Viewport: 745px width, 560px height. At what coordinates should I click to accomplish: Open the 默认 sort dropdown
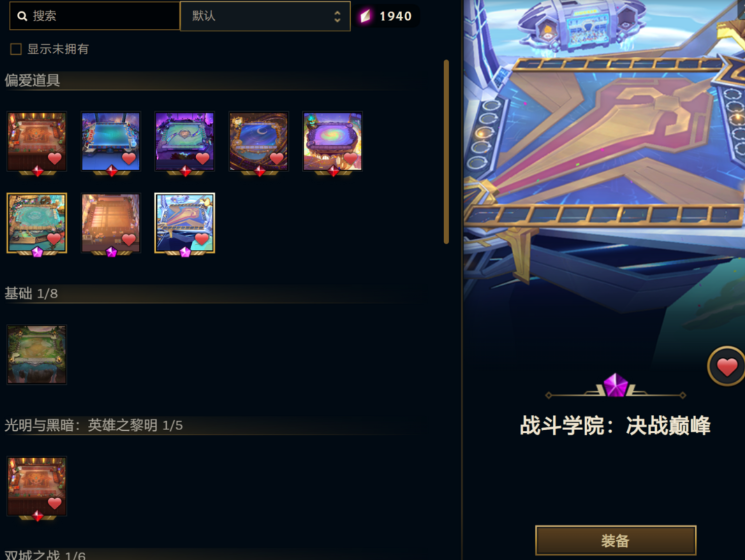(x=265, y=16)
